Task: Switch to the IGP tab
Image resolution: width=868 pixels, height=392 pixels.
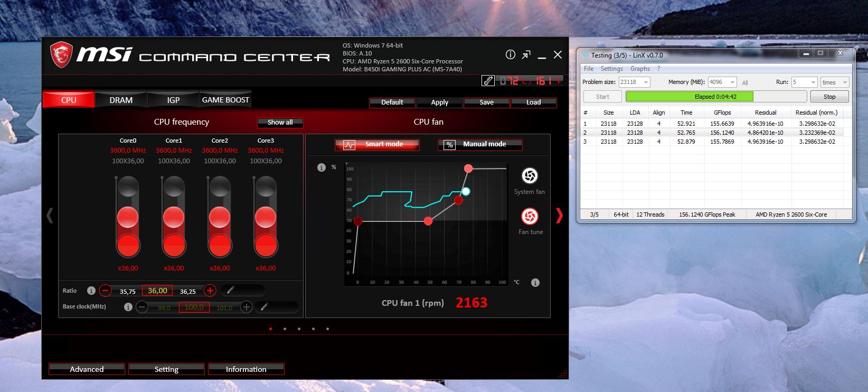Action: [173, 100]
